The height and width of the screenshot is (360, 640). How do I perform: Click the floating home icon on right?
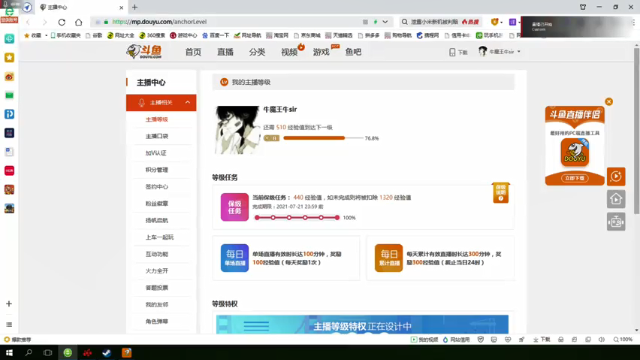coord(616,199)
